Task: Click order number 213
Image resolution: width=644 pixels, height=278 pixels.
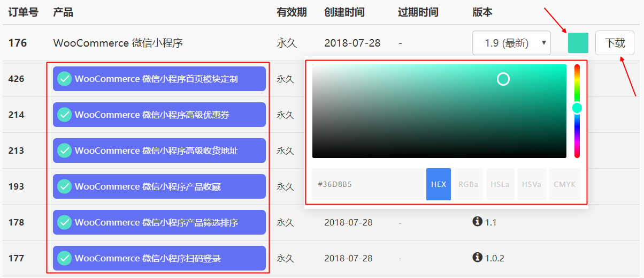Action: (x=16, y=151)
